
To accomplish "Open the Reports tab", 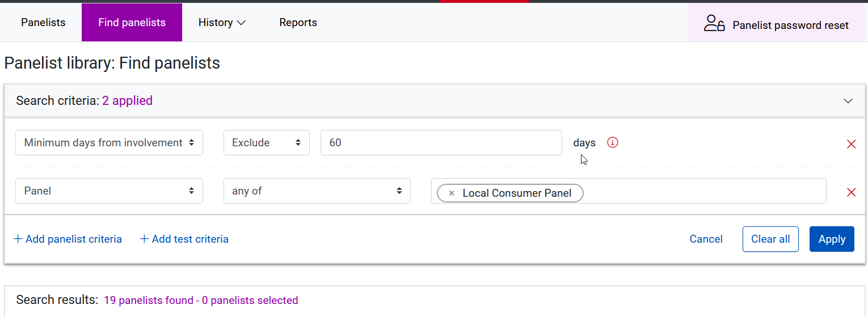I will click(x=298, y=23).
